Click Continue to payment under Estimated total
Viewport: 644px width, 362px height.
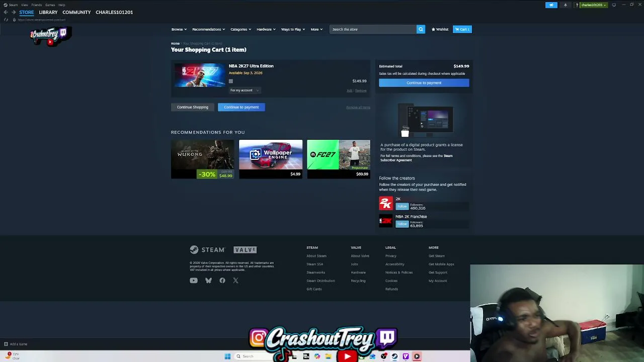tap(424, 83)
